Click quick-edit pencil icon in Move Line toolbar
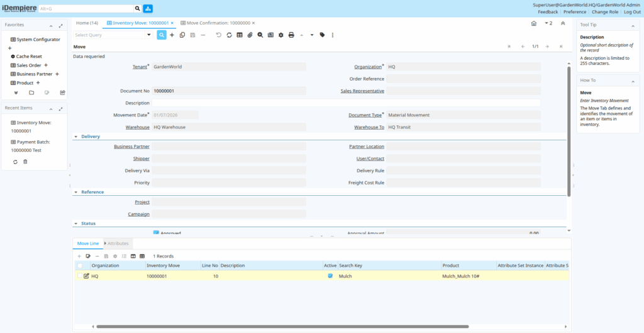The width and height of the screenshot is (644, 333). [88, 256]
